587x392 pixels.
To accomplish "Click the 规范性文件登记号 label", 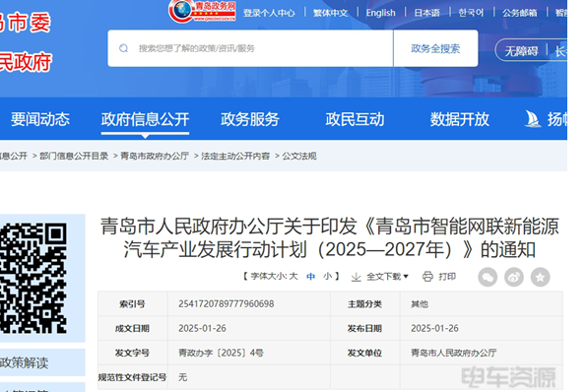I will tap(132, 377).
